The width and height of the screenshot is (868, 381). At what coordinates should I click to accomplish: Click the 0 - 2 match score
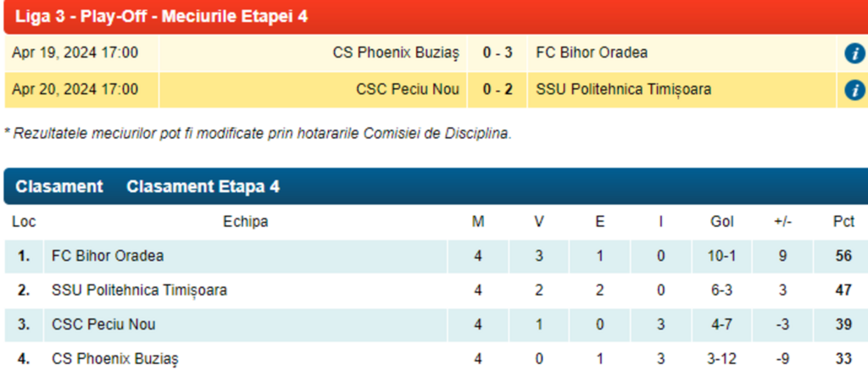coord(498,89)
